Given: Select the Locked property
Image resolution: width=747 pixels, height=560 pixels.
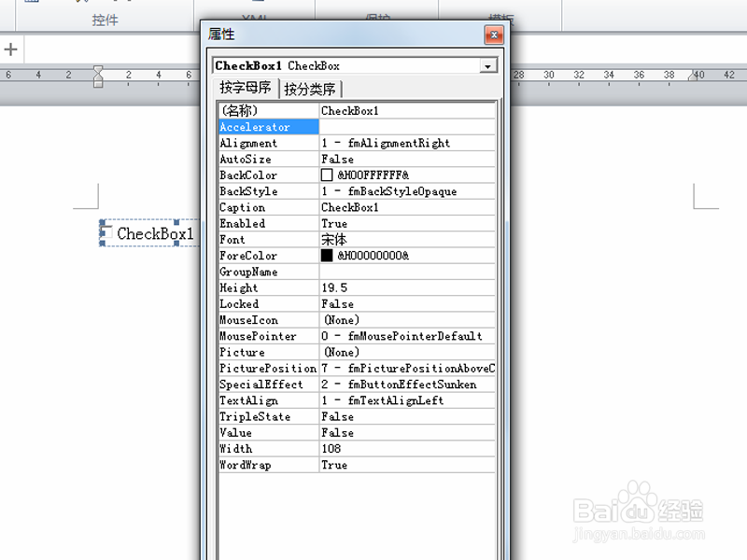Looking at the screenshot, I should pos(269,304).
